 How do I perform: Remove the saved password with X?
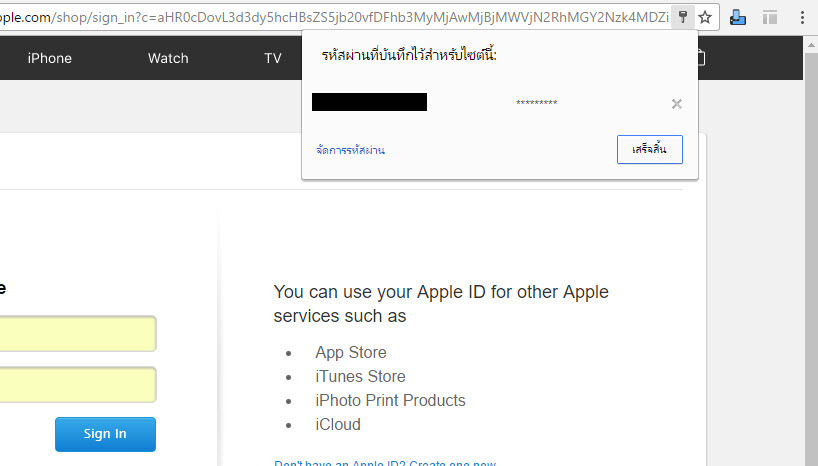pos(677,104)
